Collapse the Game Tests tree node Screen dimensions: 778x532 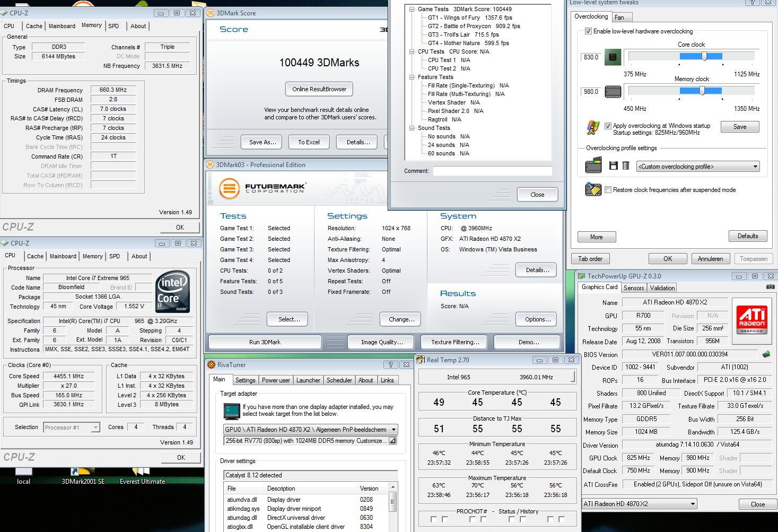click(x=412, y=9)
